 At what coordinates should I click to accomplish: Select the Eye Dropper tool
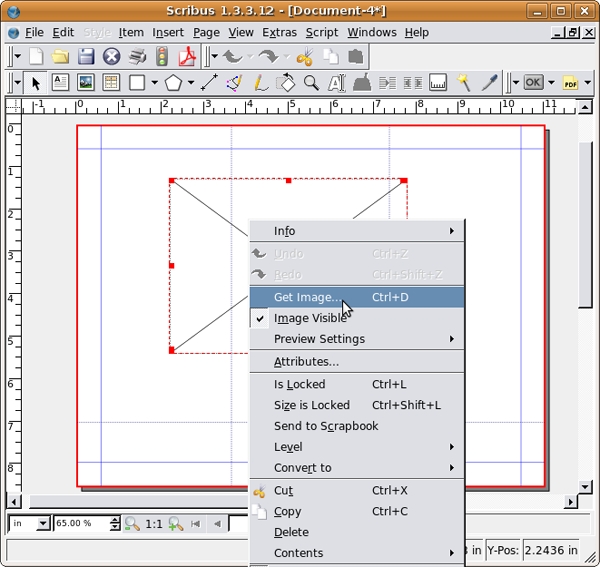pos(488,83)
